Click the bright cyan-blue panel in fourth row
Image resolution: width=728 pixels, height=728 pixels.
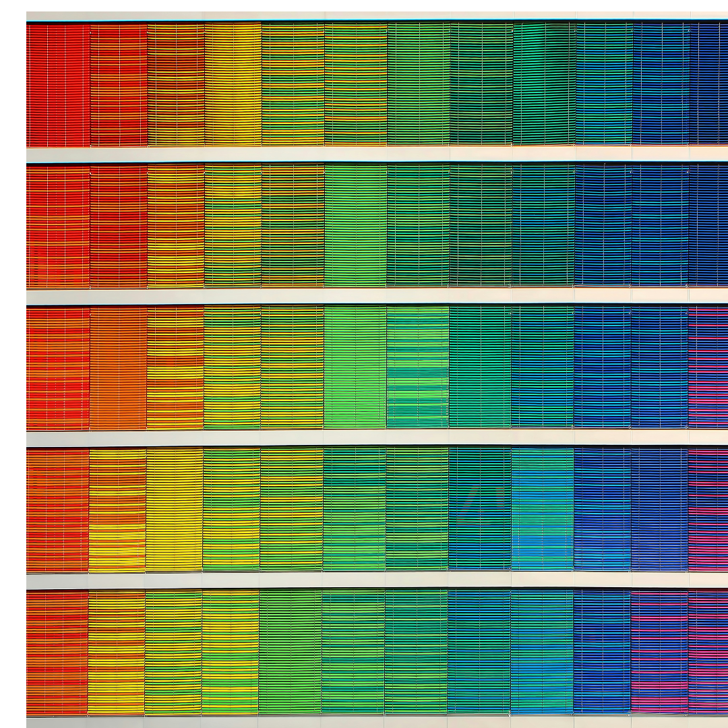click(542, 510)
